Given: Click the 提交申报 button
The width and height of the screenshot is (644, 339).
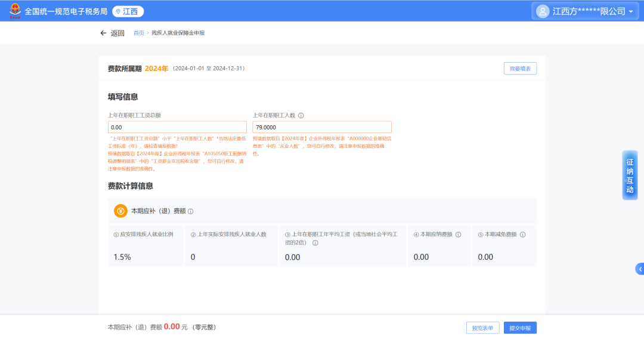Looking at the screenshot, I should coord(520,328).
